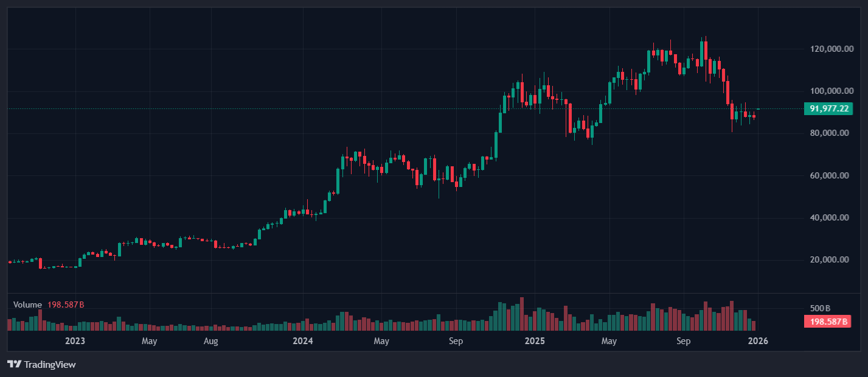Click the 2026 time axis label

coord(758,341)
